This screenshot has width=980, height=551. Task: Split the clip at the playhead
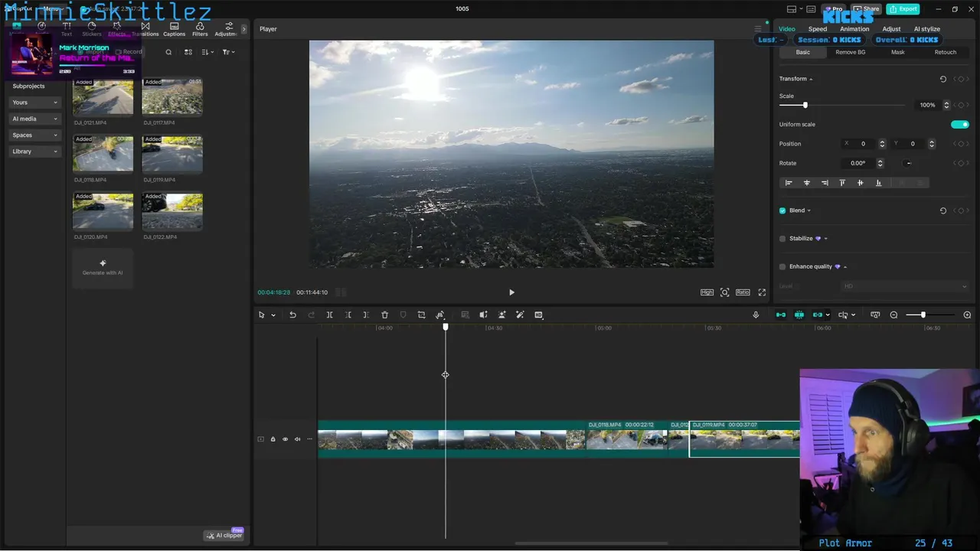click(x=329, y=315)
